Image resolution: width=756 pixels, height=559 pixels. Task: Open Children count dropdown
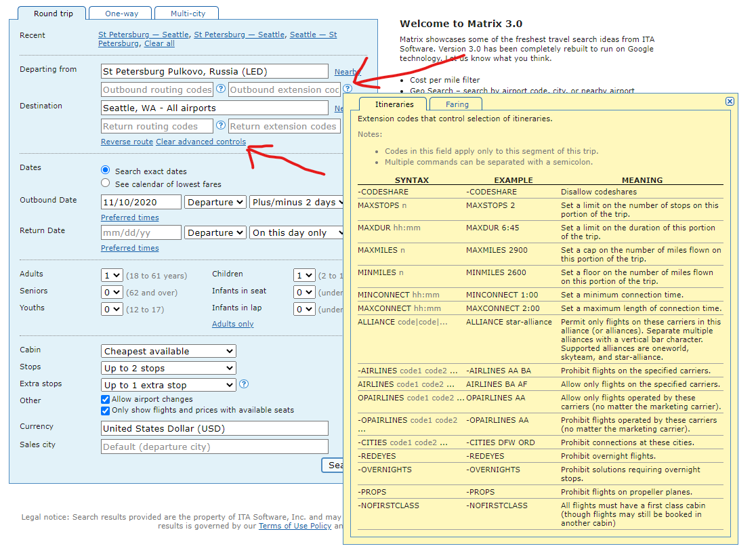(x=304, y=275)
